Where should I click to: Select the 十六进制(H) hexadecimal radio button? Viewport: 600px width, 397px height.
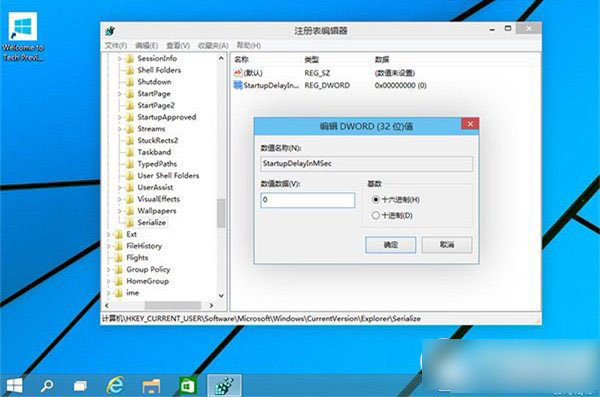(x=376, y=199)
